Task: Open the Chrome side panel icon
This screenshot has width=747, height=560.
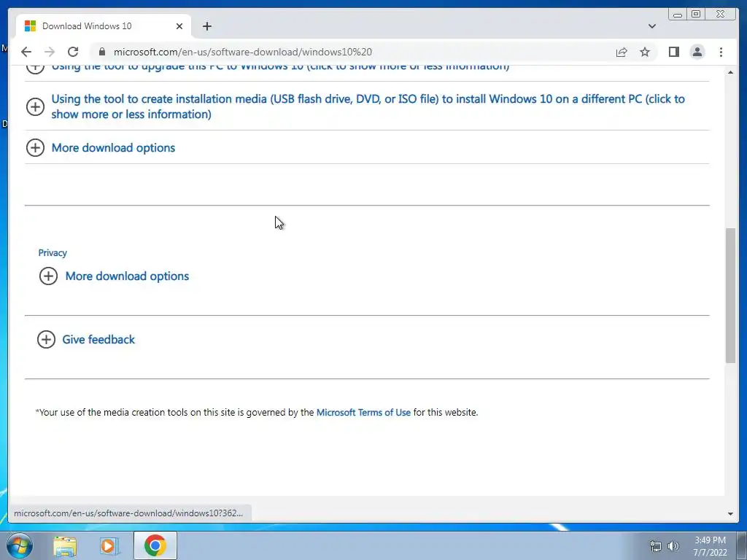Action: [673, 52]
